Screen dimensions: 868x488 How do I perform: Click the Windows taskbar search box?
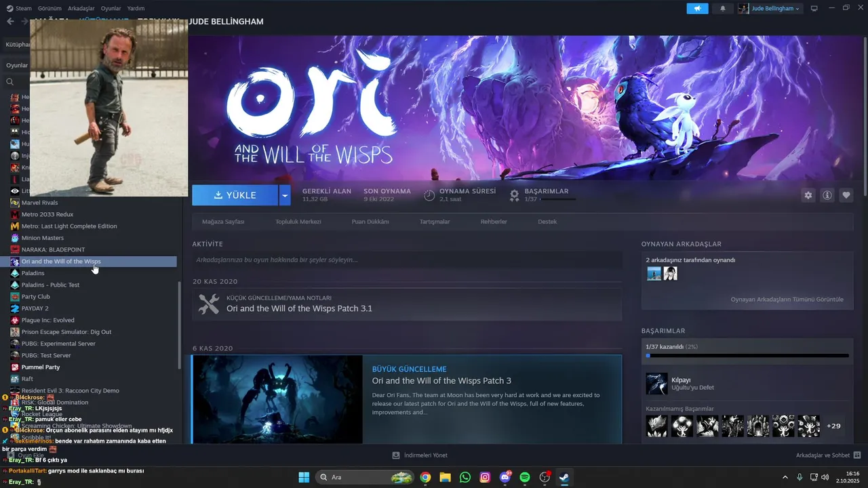[x=366, y=477]
